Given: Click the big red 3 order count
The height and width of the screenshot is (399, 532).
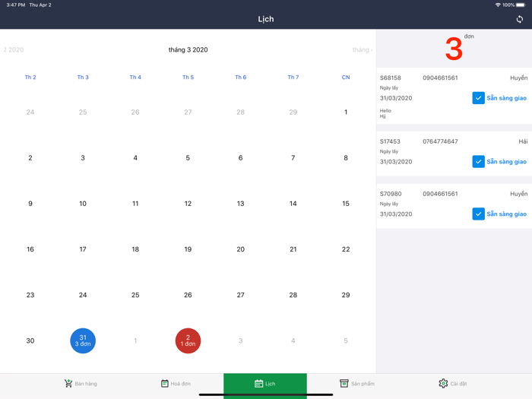Looking at the screenshot, I should [x=454, y=49].
